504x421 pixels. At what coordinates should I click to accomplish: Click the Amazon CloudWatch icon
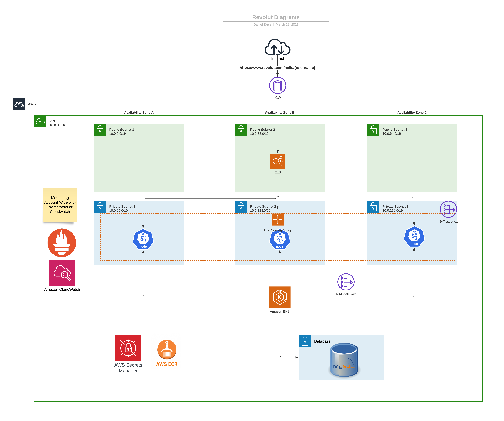(x=62, y=273)
